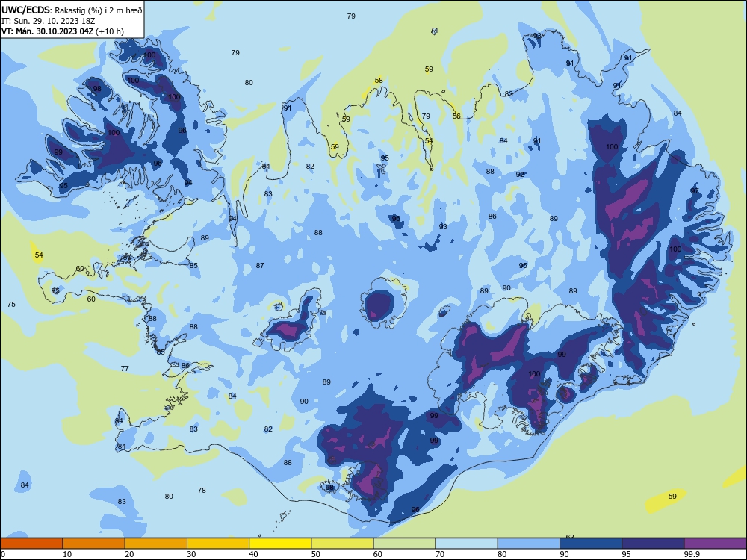The image size is (747, 560).
Task: Click the '74' humidity value off the north coast
Action: [x=434, y=31]
